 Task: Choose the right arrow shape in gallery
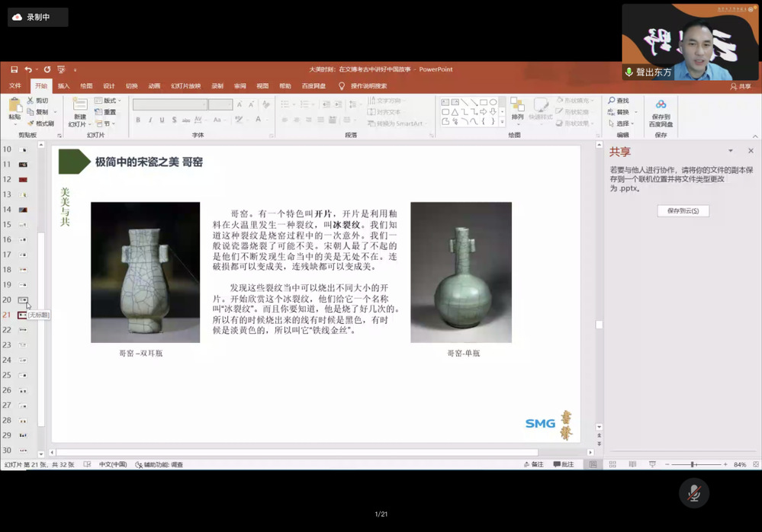pos(484,111)
